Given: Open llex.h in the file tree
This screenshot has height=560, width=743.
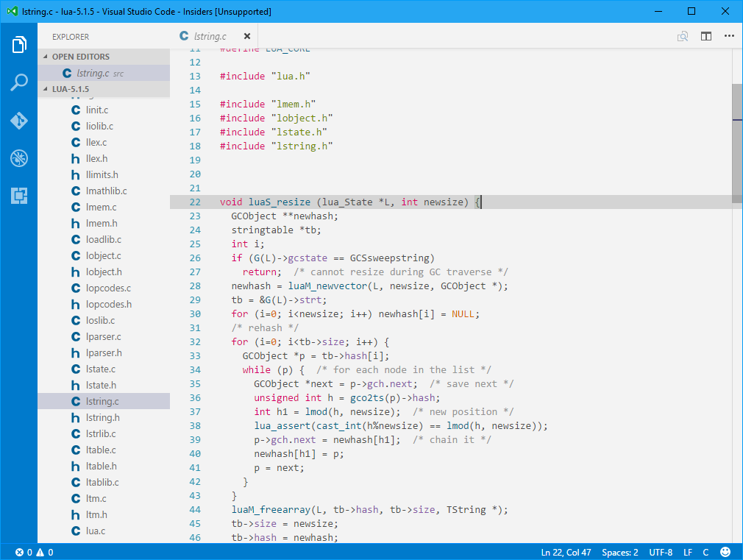Looking at the screenshot, I should [x=104, y=158].
